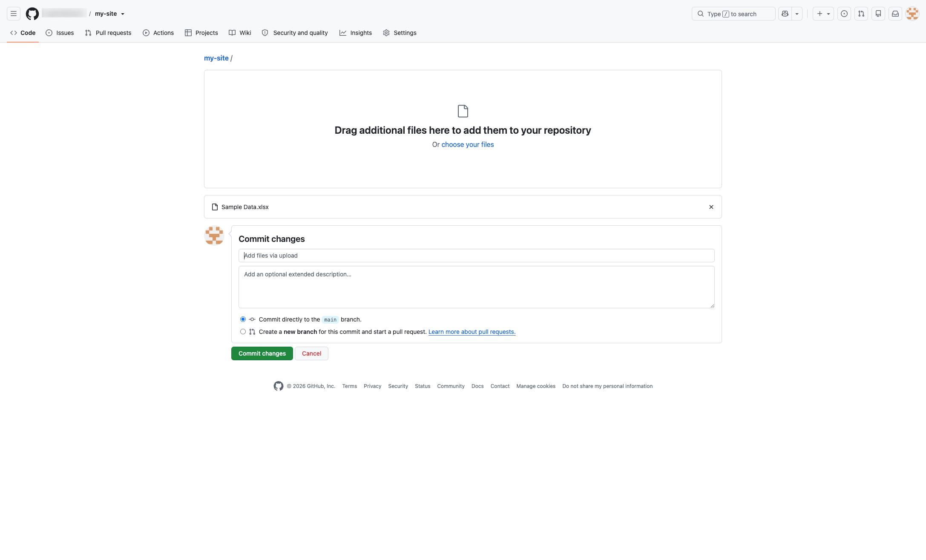Select create a new branch option

click(x=243, y=332)
